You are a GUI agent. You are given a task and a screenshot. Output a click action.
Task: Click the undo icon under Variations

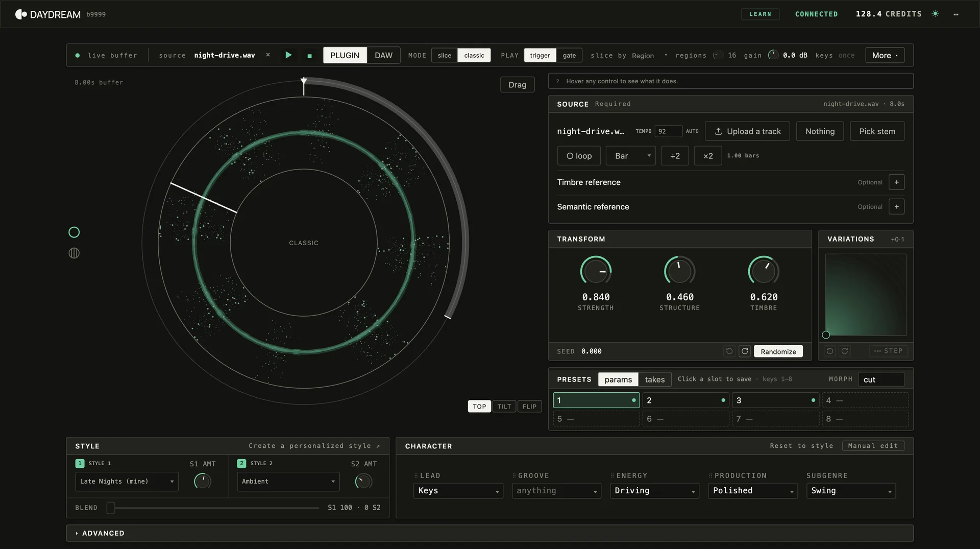point(830,351)
